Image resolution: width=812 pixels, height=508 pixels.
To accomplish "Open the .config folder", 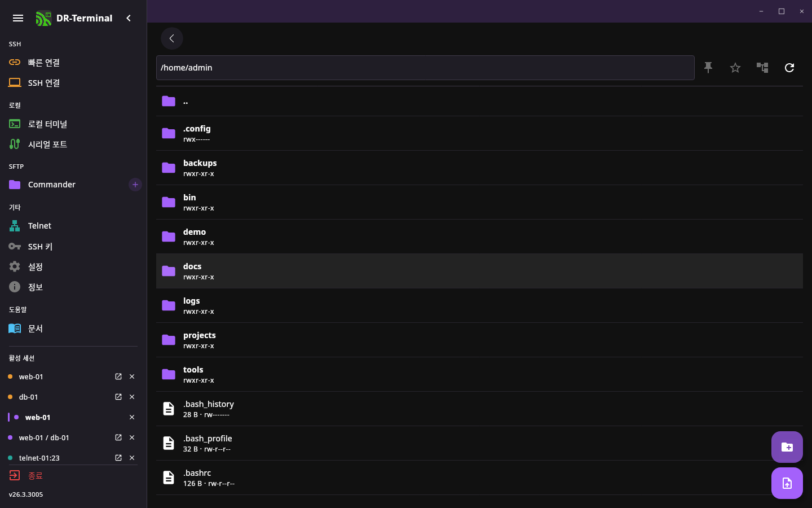I will [x=479, y=134].
